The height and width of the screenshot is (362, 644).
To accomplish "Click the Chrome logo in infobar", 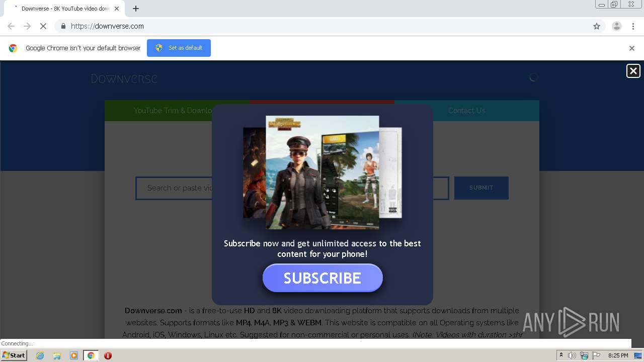I will (x=13, y=48).
